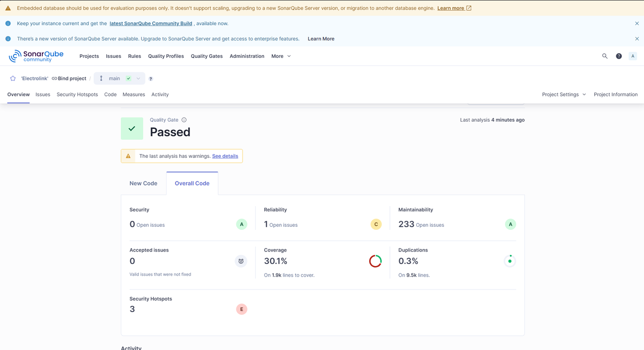Open the Activity project tab
The width and height of the screenshot is (644, 350).
(x=160, y=95)
